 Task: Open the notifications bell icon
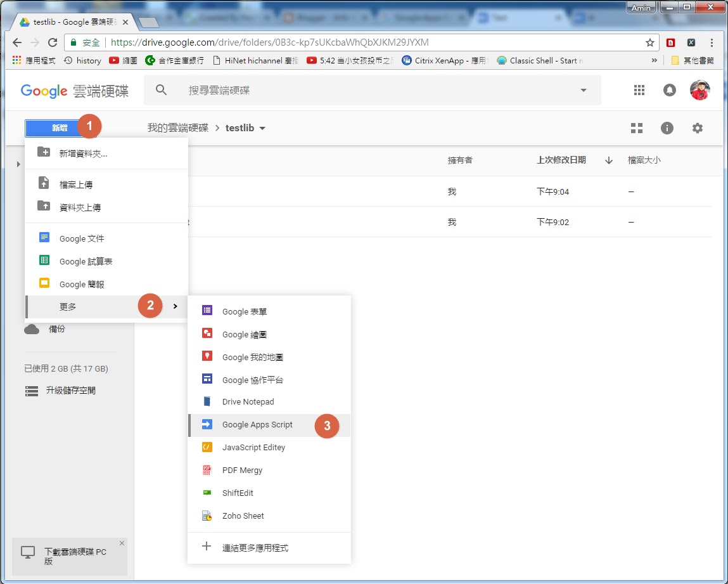tap(669, 90)
